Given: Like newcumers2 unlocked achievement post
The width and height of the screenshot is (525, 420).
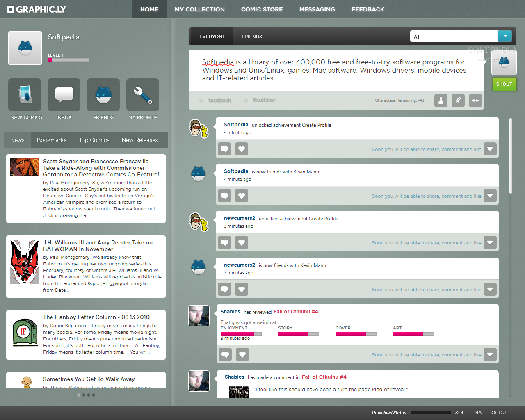Looking at the screenshot, I should tap(242, 242).
